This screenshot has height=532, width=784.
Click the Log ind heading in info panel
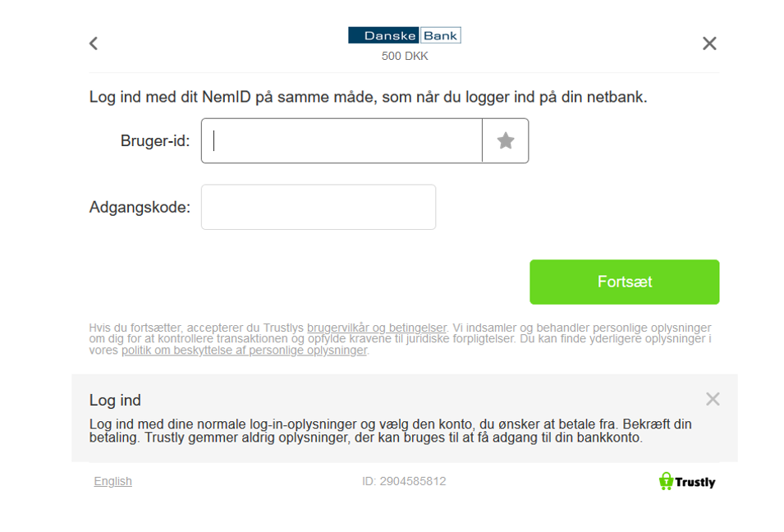click(115, 401)
